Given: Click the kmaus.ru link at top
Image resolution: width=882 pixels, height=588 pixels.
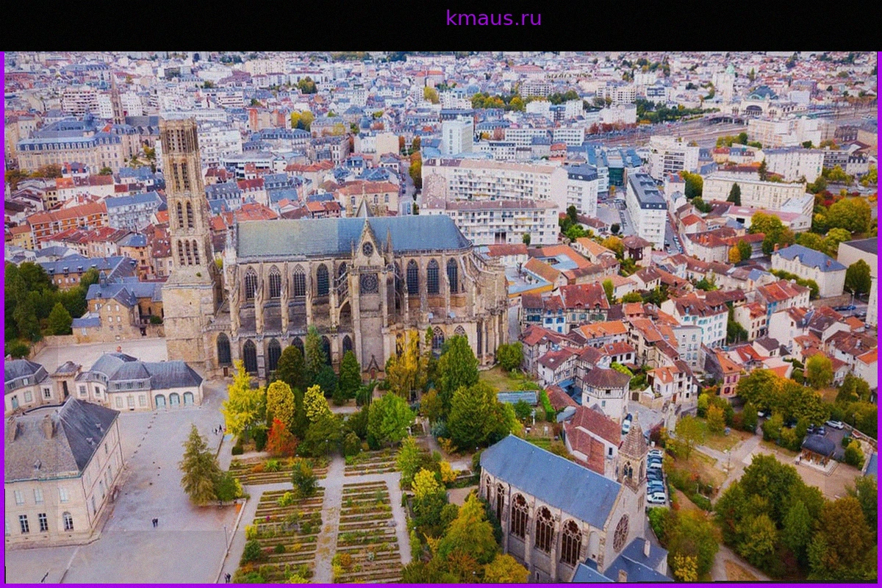Looking at the screenshot, I should point(493,18).
